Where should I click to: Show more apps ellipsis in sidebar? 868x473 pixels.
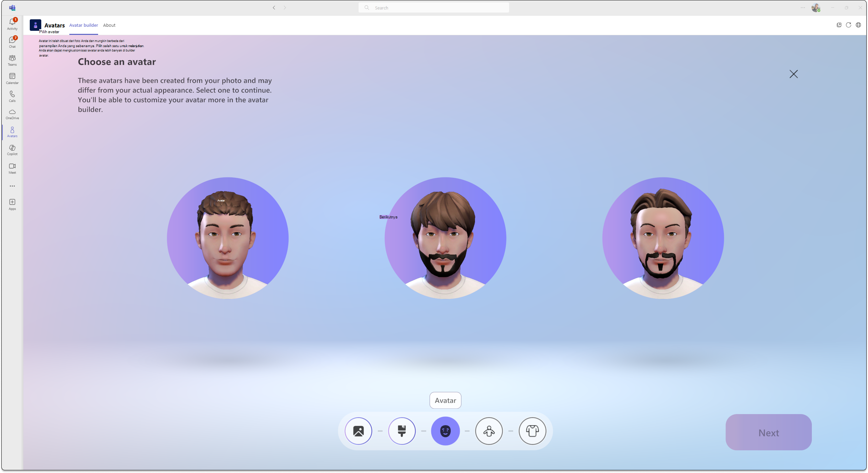click(12, 186)
